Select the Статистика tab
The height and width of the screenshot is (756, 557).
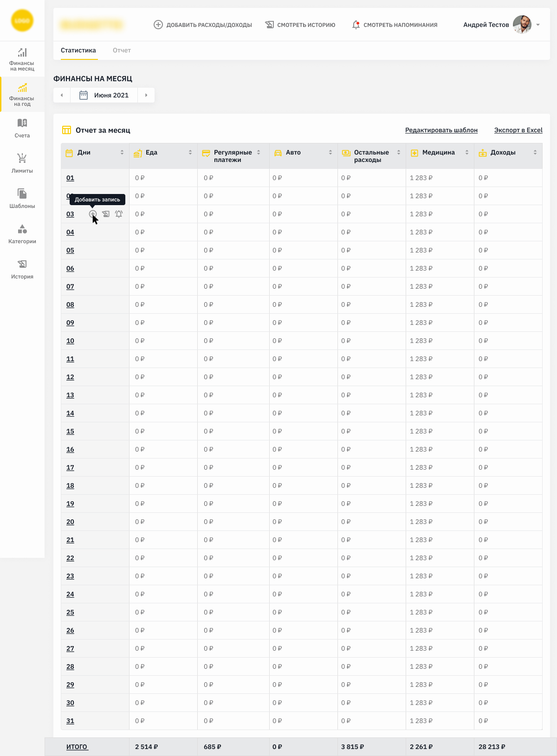[x=78, y=50]
